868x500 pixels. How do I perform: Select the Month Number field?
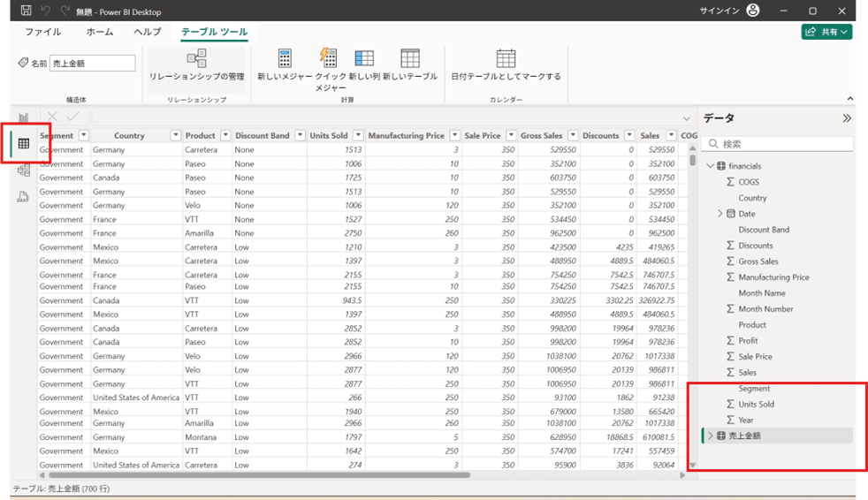(x=765, y=308)
